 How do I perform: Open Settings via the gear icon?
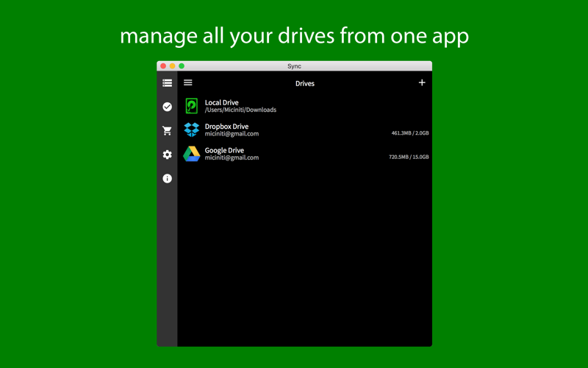pos(168,155)
